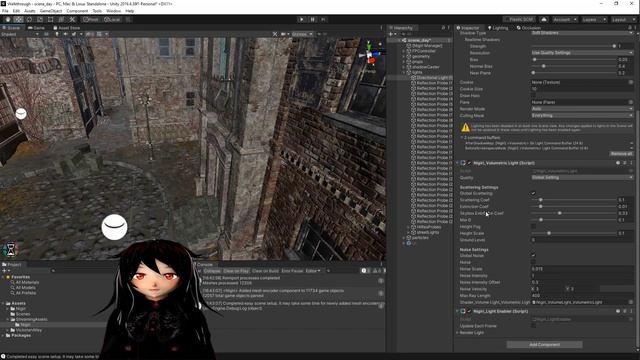The height and width of the screenshot is (360, 640).
Task: Click the Plastic SCM button
Action: pyautogui.click(x=519, y=20)
